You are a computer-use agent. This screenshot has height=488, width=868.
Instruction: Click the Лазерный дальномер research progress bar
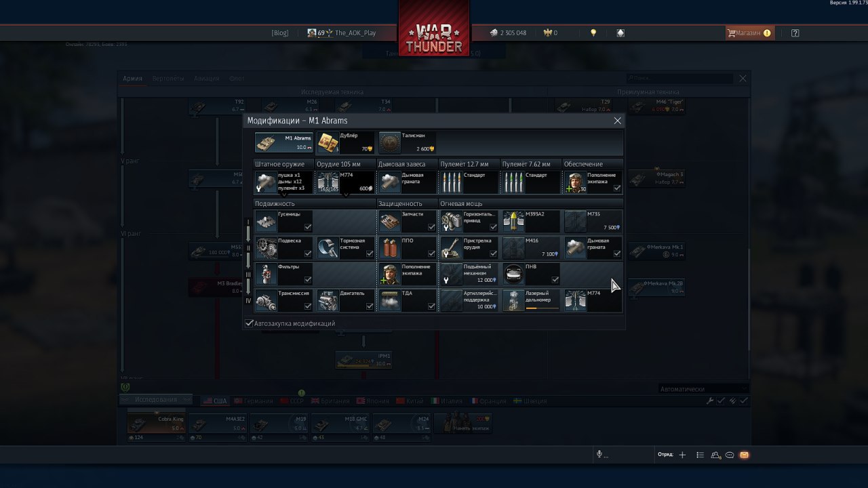coord(542,308)
